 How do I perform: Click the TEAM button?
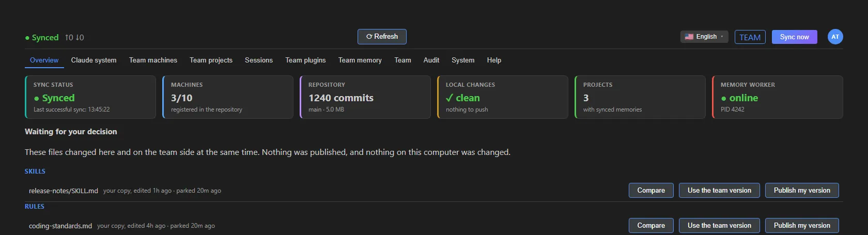(x=750, y=37)
